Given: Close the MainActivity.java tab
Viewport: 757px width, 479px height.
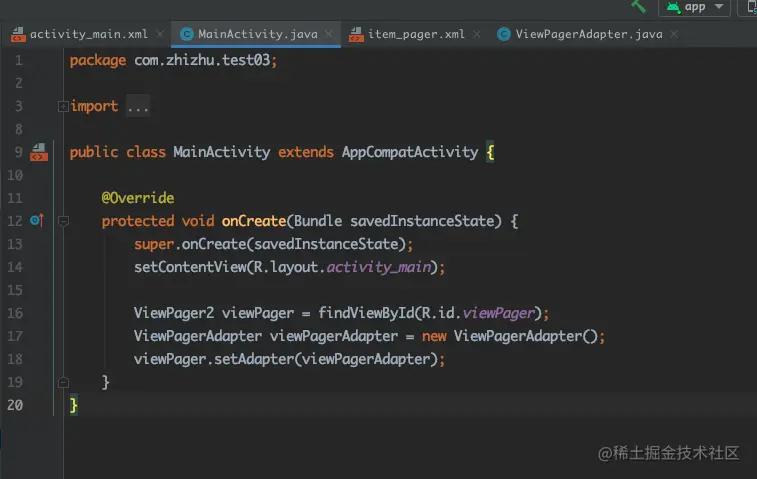Looking at the screenshot, I should click(x=329, y=34).
